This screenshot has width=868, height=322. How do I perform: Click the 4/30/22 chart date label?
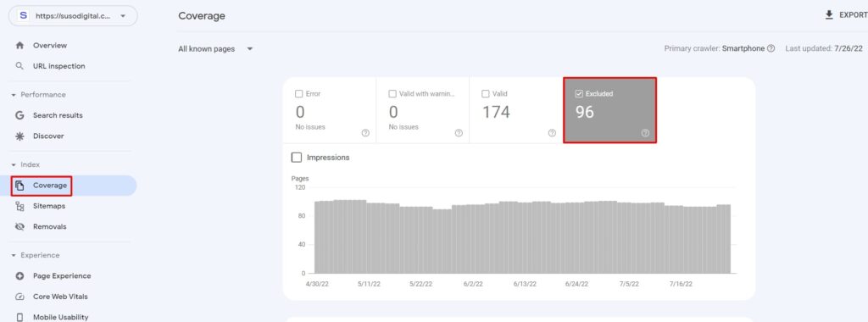click(x=317, y=284)
